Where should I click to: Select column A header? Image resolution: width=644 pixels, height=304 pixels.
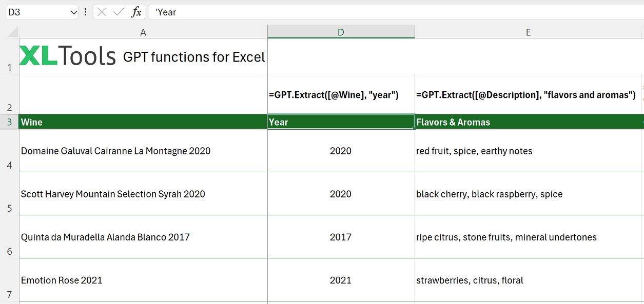143,31
